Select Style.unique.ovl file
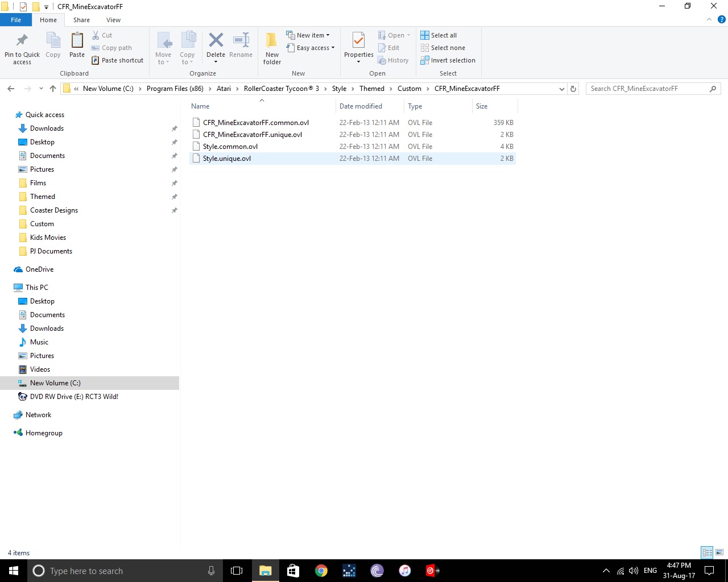 (352, 159)
